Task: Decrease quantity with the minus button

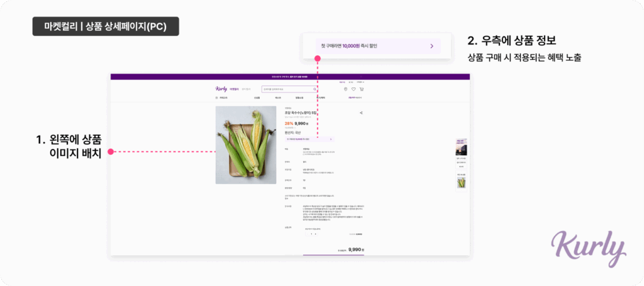Action: click(308, 234)
